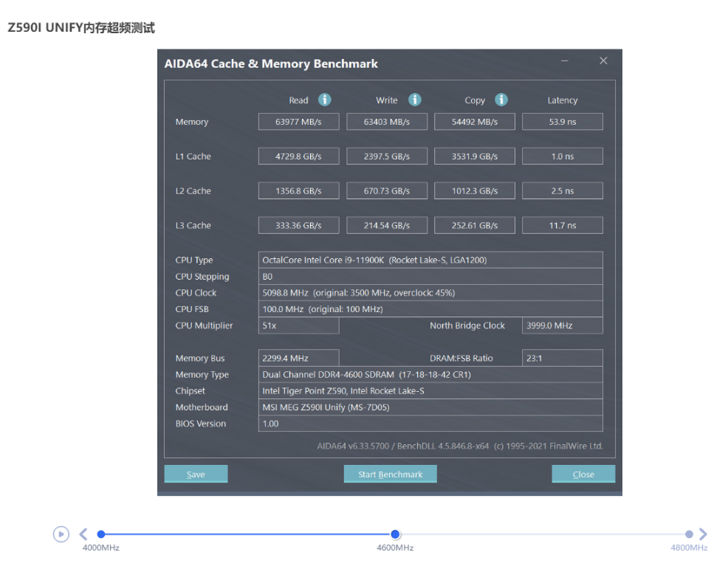Click the L1 Cache read value 4729.8 GB/s
The height and width of the screenshot is (566, 728).
(x=298, y=156)
